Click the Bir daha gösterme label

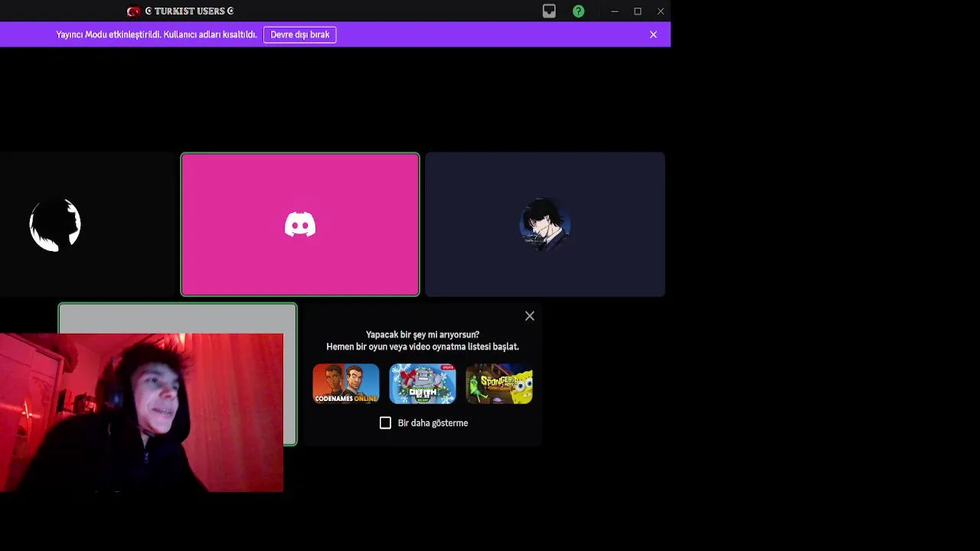(x=433, y=422)
